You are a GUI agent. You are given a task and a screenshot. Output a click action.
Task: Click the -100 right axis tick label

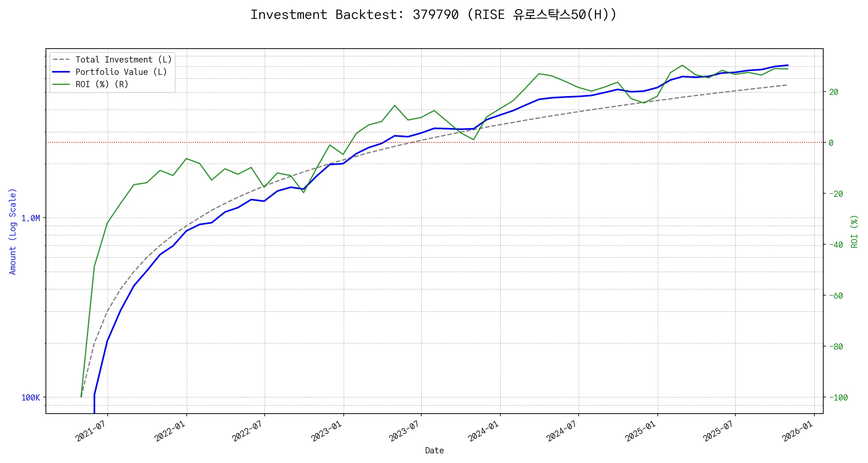click(x=838, y=398)
